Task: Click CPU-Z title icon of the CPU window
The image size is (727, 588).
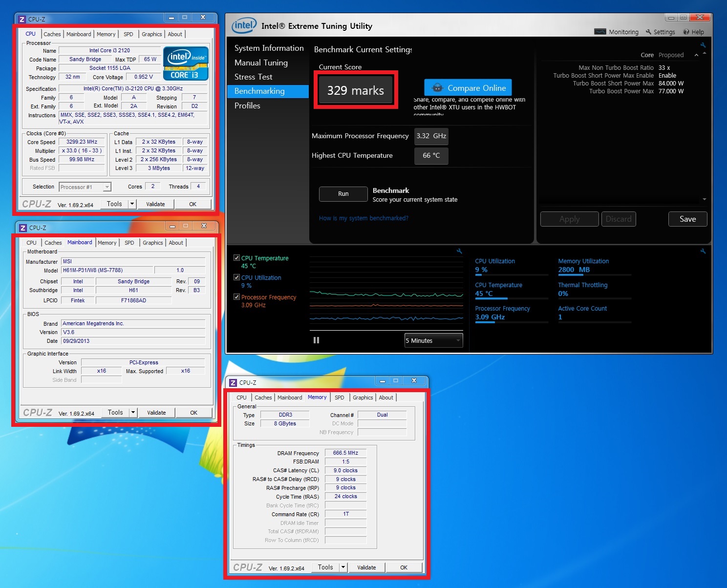Action: click(22, 20)
